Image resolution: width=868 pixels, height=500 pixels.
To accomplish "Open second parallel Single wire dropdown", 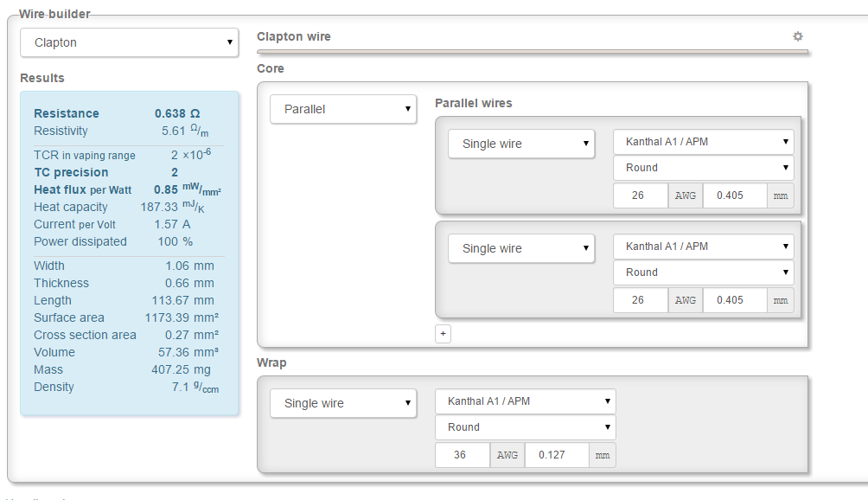I will pyautogui.click(x=521, y=248).
